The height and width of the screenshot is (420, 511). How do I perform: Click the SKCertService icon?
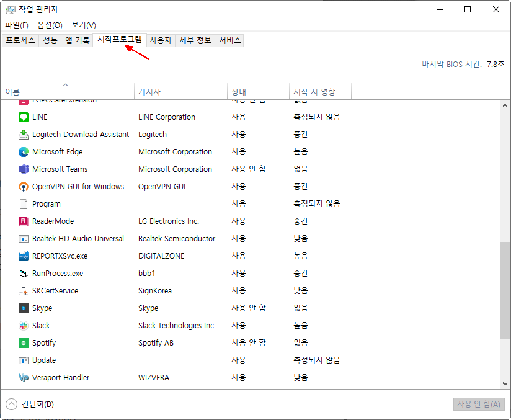[24, 291]
